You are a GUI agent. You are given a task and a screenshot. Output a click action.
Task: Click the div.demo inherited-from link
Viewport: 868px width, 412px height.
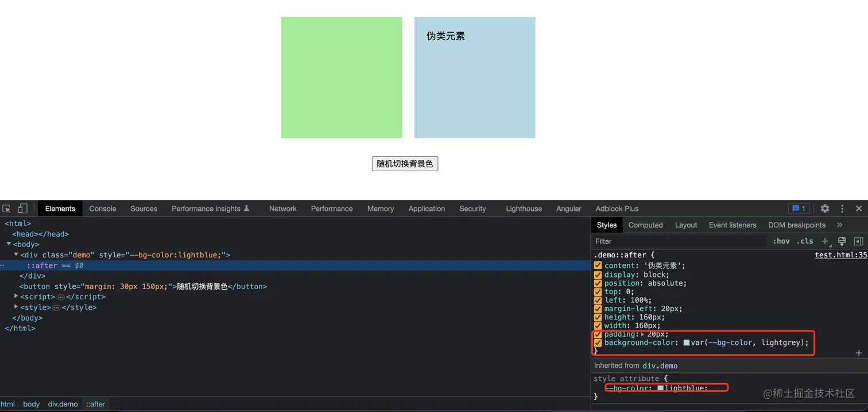tap(660, 365)
